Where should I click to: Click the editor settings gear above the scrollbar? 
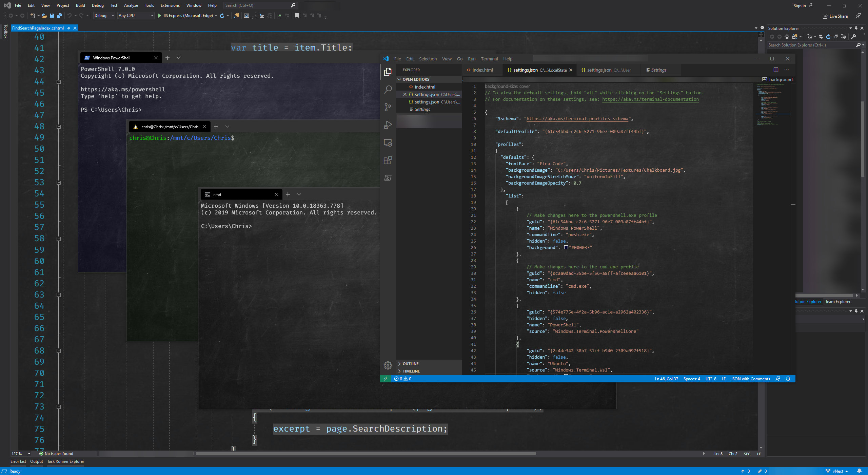762,28
